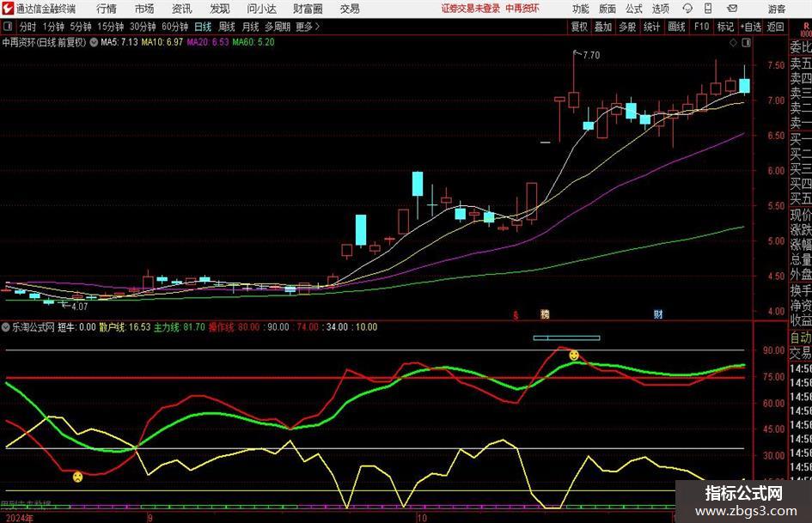Click the yellow smiley face signal marker
The width and height of the screenshot is (812, 523).
(x=574, y=356)
